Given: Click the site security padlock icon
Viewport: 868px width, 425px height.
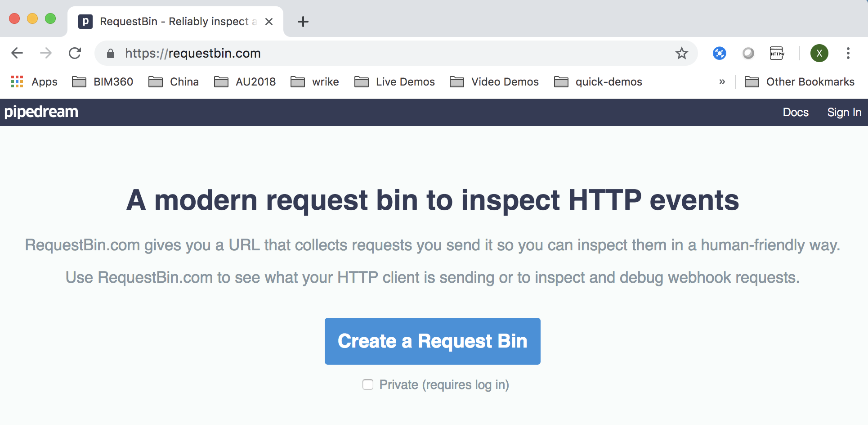Looking at the screenshot, I should [110, 53].
